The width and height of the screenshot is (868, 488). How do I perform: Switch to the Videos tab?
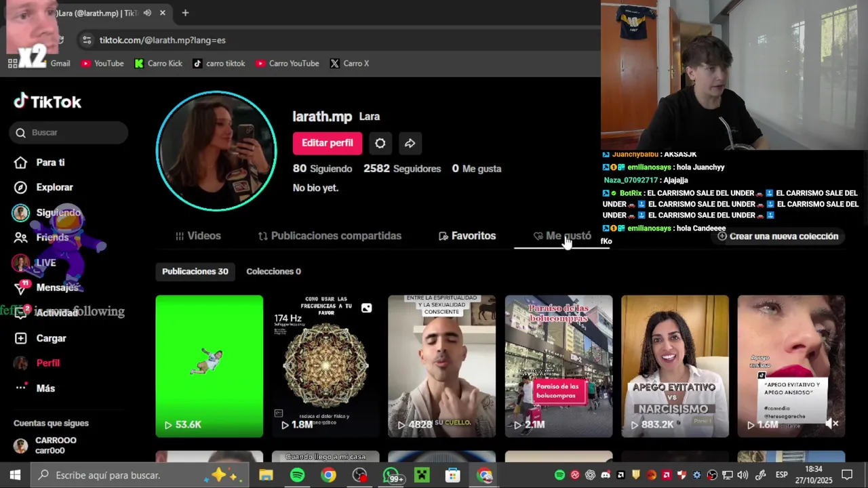pyautogui.click(x=198, y=236)
